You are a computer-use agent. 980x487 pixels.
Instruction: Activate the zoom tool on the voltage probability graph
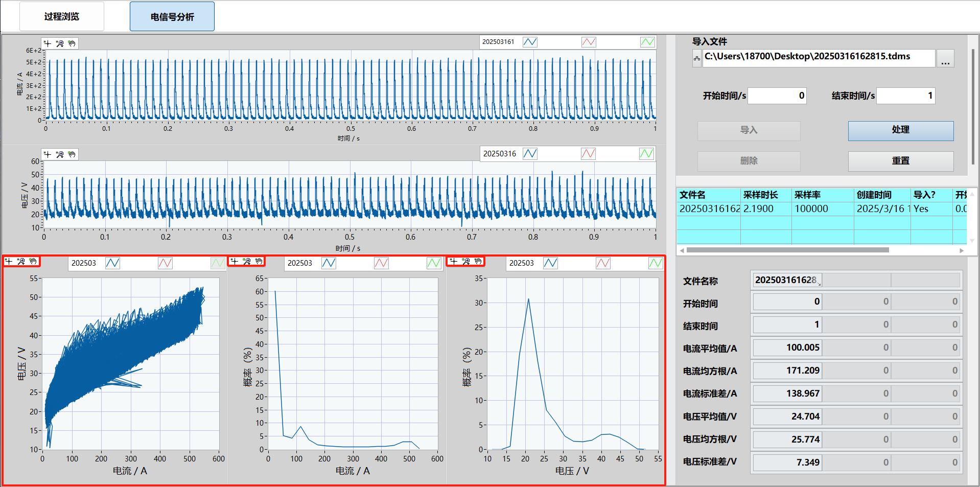[466, 261]
